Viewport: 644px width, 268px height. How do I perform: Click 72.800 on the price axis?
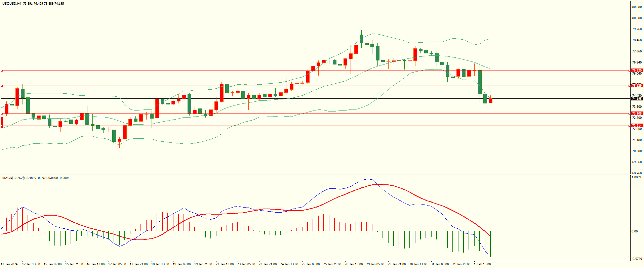point(637,118)
